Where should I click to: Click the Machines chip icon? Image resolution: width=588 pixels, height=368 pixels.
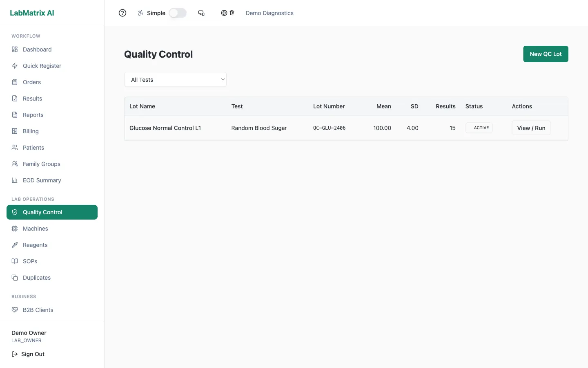tap(15, 229)
